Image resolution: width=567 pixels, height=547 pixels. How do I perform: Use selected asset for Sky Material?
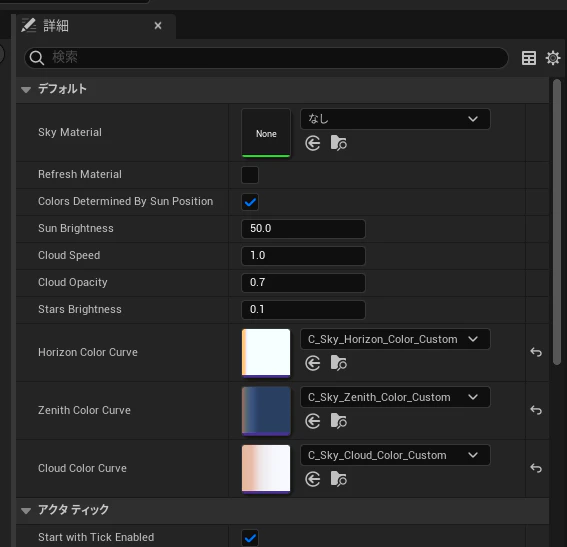313,144
